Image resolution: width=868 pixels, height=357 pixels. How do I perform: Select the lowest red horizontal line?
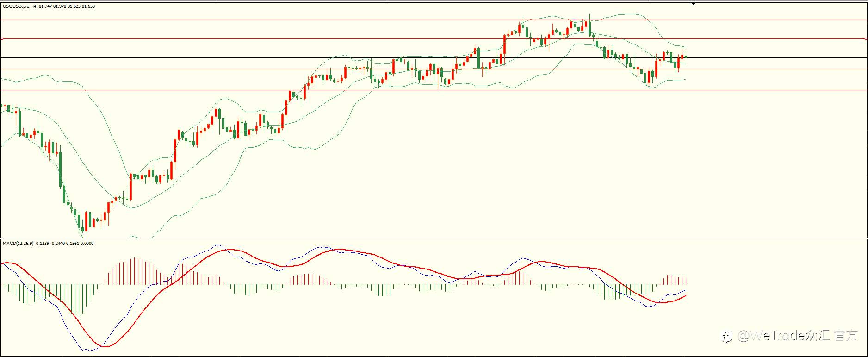434,90
